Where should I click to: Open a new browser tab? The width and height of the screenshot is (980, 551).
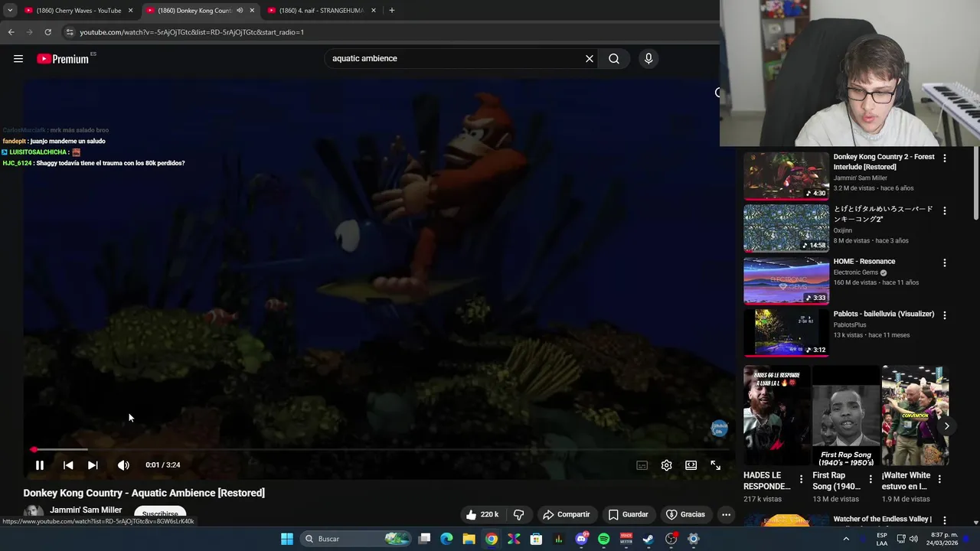pos(391,11)
